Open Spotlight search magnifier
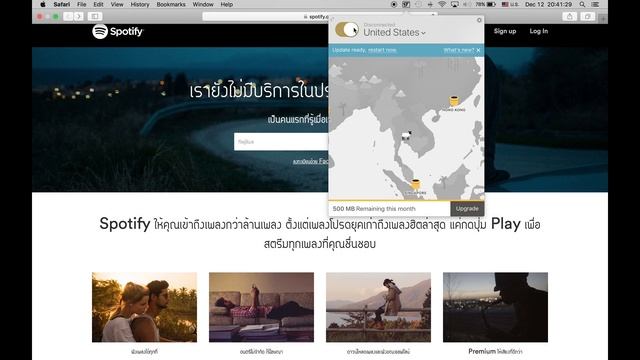 pyautogui.click(x=582, y=4)
